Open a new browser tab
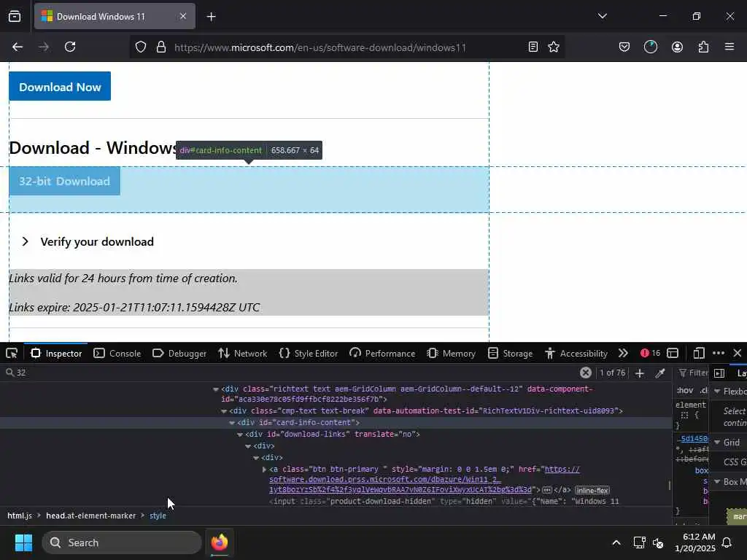 (x=211, y=17)
